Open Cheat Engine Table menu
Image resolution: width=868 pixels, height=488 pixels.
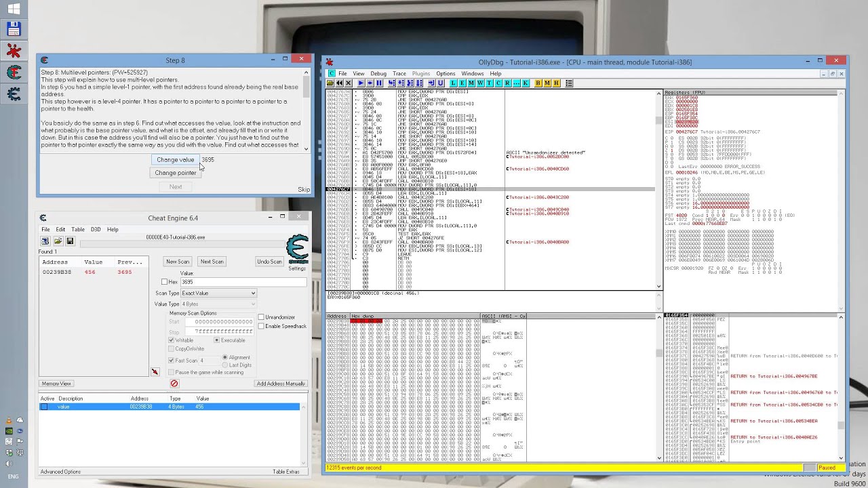(x=78, y=230)
